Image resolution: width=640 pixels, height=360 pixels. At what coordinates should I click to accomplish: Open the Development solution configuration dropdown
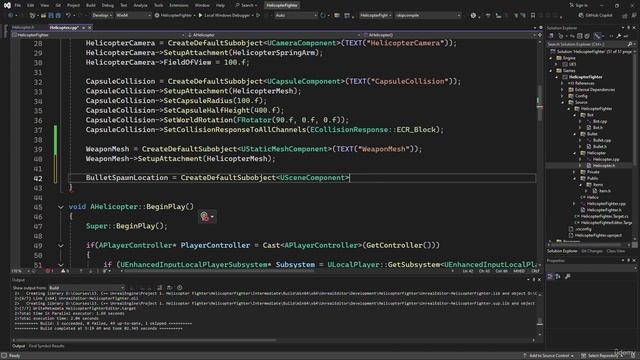click(x=102, y=16)
